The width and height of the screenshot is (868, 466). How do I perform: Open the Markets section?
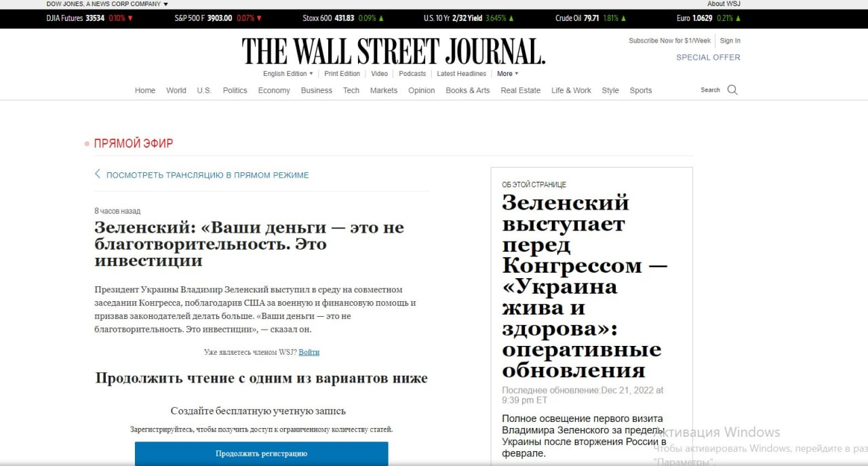click(384, 90)
